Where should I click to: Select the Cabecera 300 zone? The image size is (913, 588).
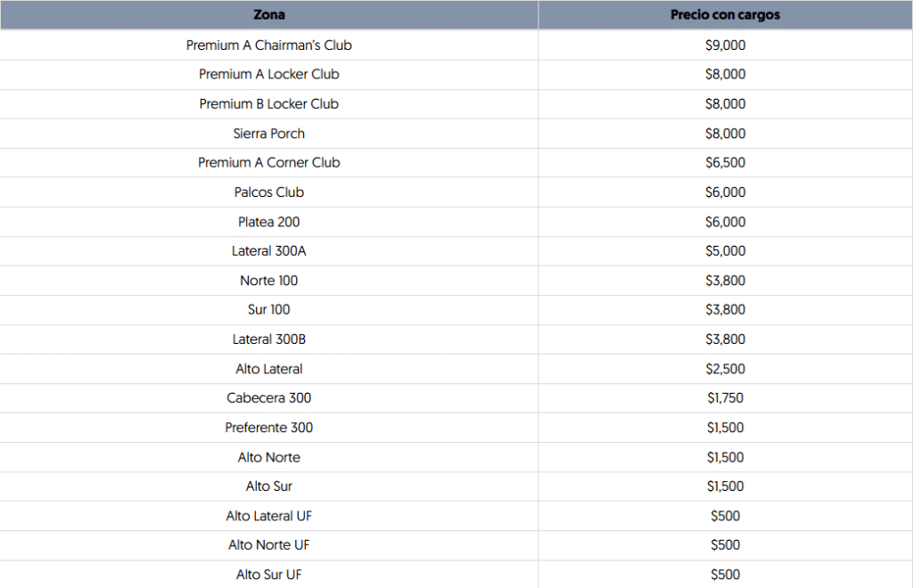click(x=268, y=397)
